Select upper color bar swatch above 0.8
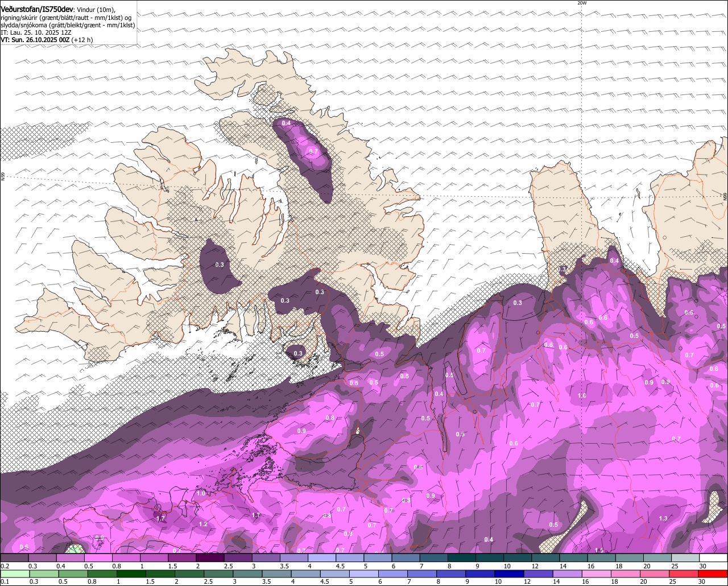 coord(126,558)
